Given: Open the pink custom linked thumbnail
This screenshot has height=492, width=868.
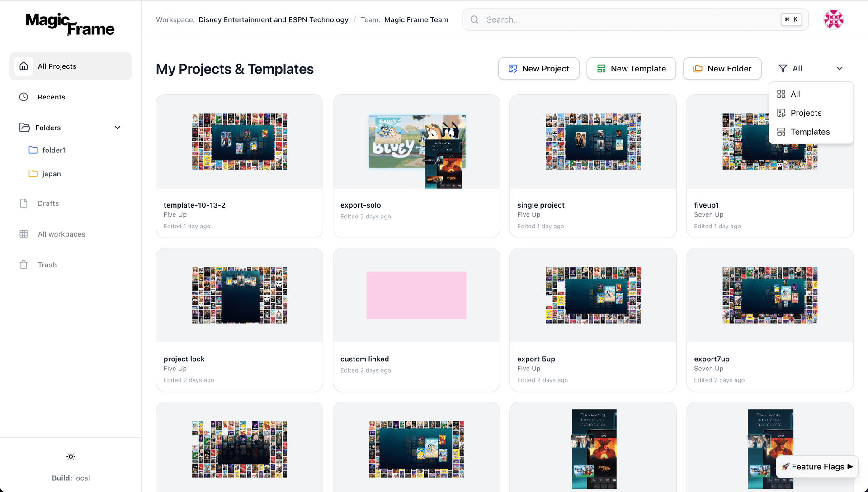Looking at the screenshot, I should coord(416,295).
